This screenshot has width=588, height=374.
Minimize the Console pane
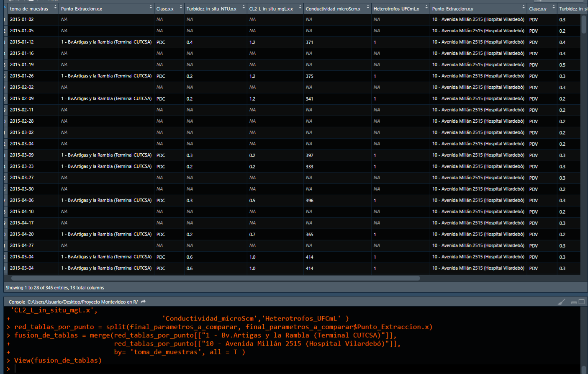point(574,302)
